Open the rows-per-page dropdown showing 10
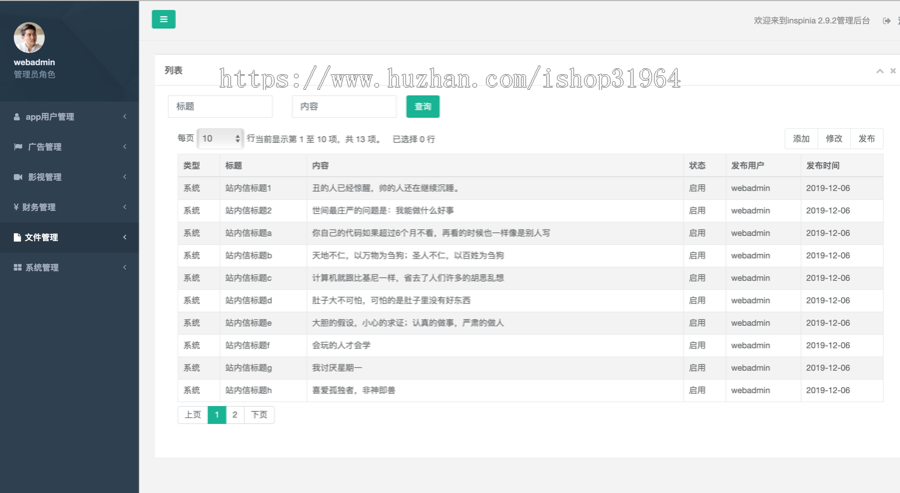This screenshot has height=493, width=900. [220, 138]
